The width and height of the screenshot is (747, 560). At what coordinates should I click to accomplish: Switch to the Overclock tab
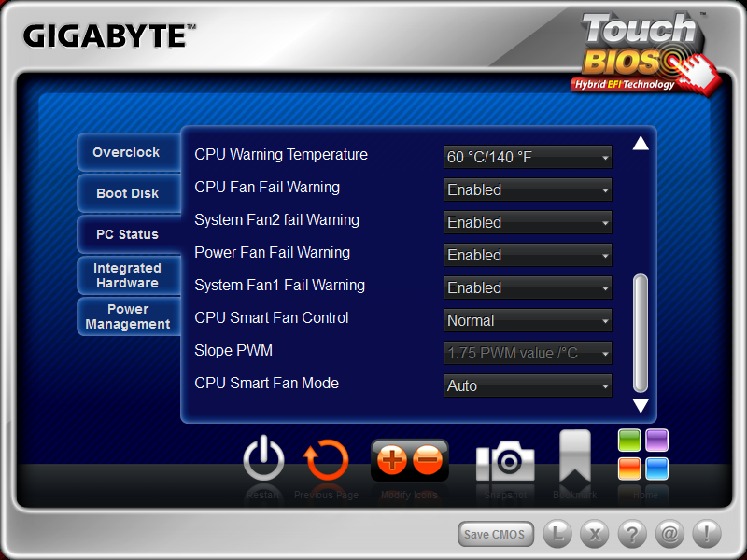coord(129,152)
